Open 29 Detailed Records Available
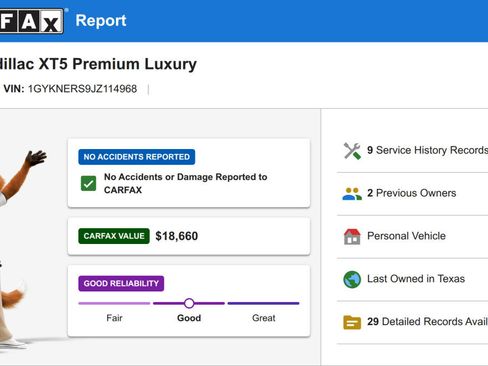This screenshot has height=366, width=488. pos(413,322)
